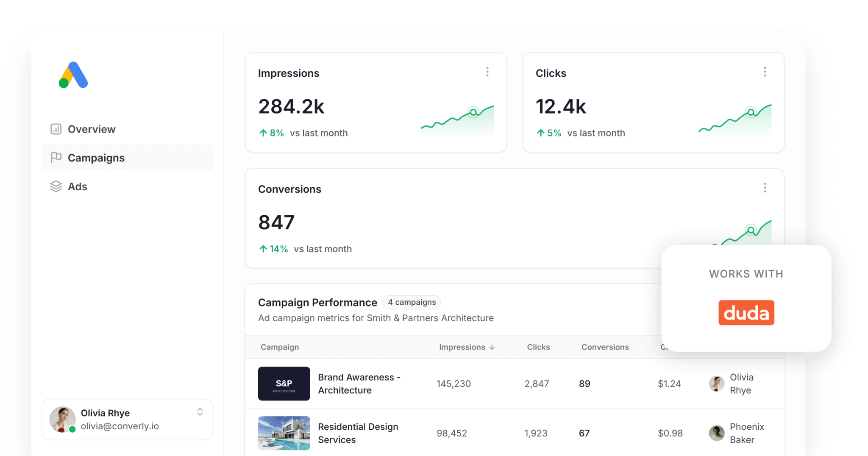The width and height of the screenshot is (868, 456).
Task: Click impressions value 98,452
Action: click(452, 433)
